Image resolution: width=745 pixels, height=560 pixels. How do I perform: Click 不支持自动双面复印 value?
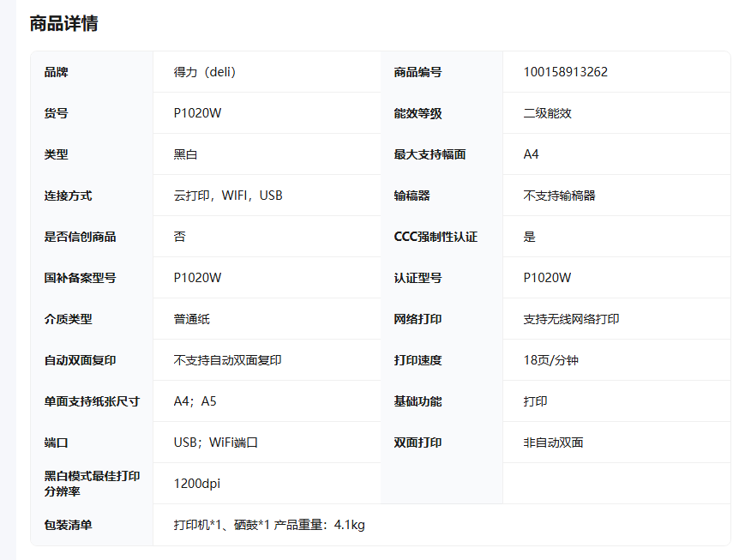[227, 360]
